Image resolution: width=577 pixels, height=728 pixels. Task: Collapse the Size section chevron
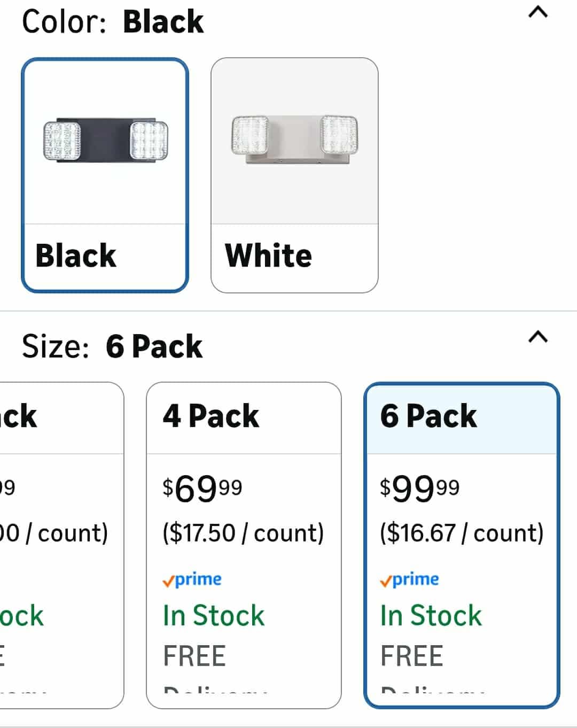click(538, 336)
